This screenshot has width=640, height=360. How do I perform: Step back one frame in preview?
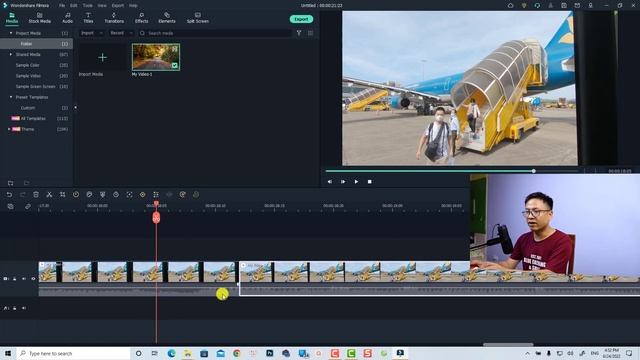coord(330,182)
